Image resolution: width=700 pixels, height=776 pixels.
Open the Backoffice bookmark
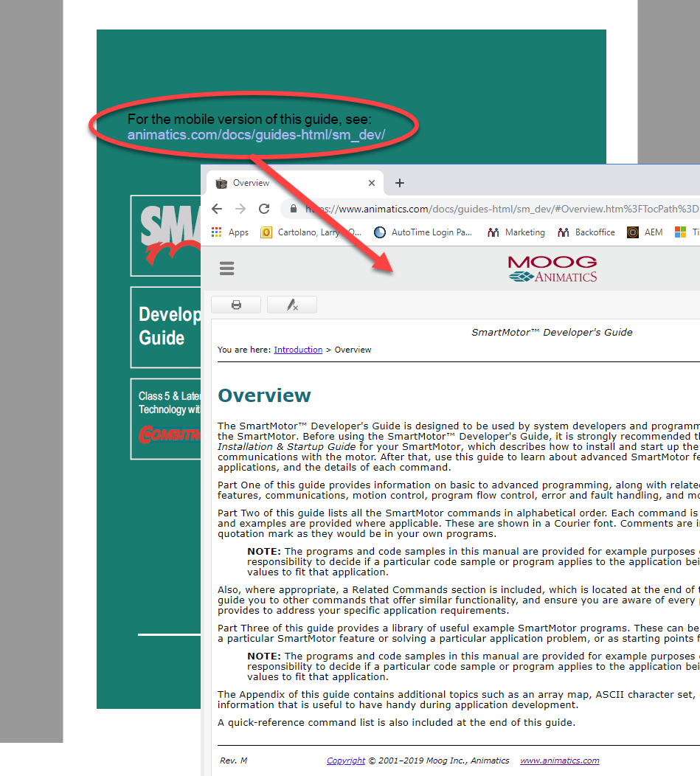point(586,232)
